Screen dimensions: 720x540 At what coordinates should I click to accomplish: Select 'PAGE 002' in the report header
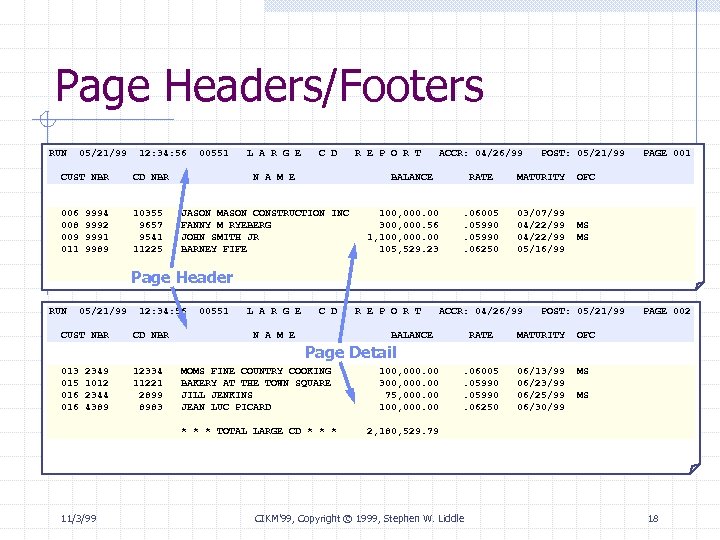(667, 311)
